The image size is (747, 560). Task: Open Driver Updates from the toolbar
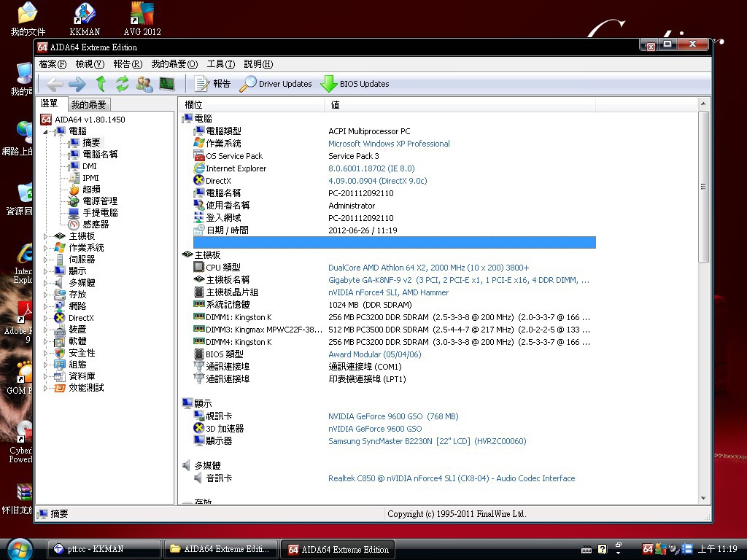(x=276, y=84)
